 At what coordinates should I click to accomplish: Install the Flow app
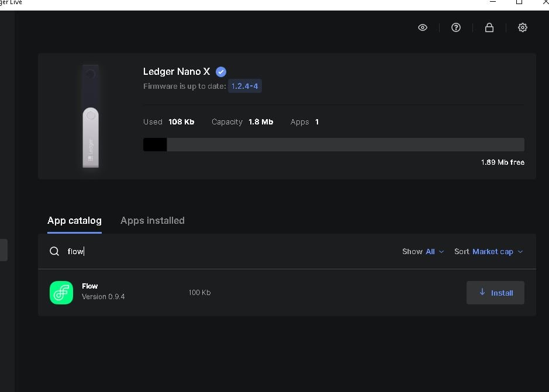tap(495, 293)
